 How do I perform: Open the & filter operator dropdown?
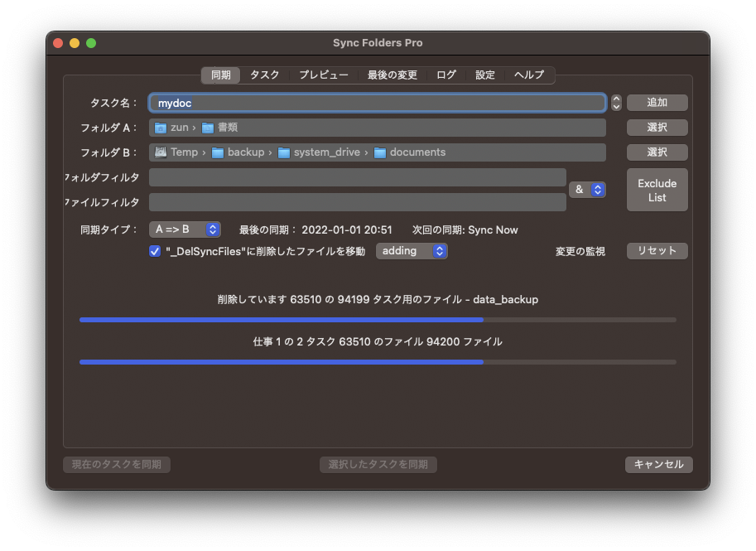click(x=586, y=190)
